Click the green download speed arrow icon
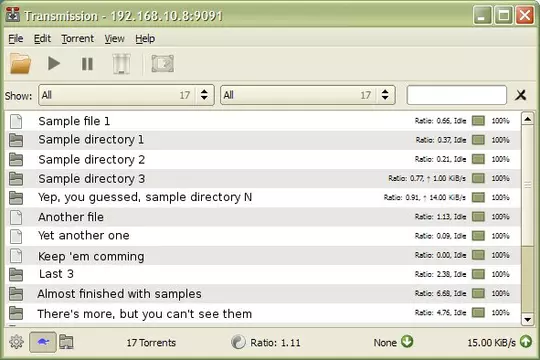Image resolution: width=540 pixels, height=360 pixels. pyautogui.click(x=407, y=342)
